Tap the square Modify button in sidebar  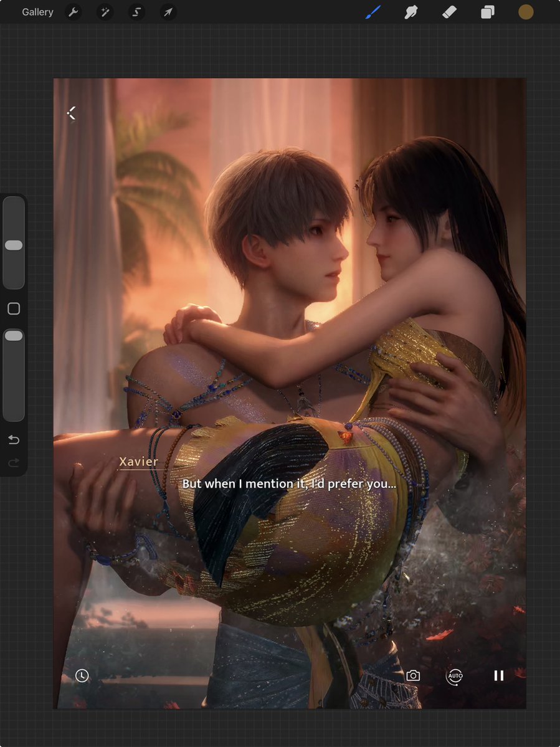pyautogui.click(x=14, y=309)
